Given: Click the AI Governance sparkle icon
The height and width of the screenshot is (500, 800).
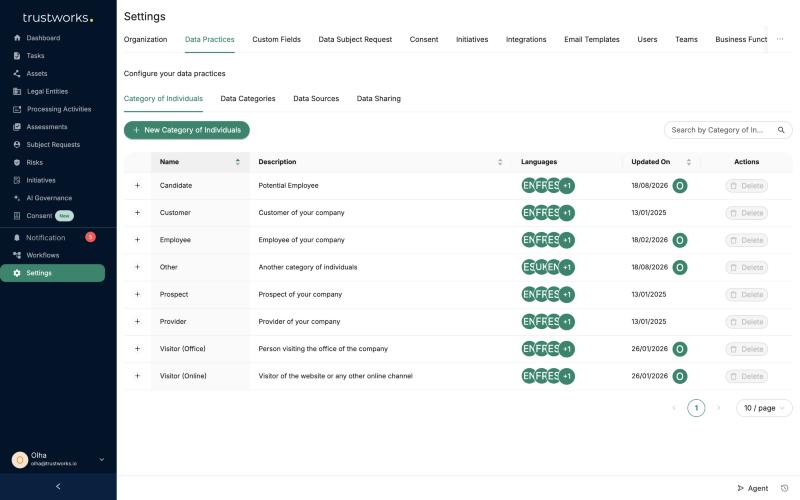Looking at the screenshot, I should [x=17, y=198].
